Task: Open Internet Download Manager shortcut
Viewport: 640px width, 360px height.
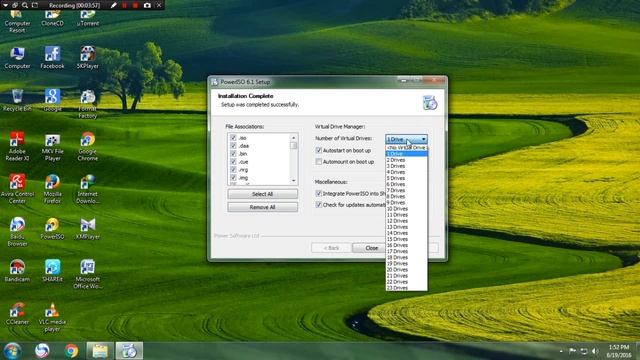Action: point(88,189)
